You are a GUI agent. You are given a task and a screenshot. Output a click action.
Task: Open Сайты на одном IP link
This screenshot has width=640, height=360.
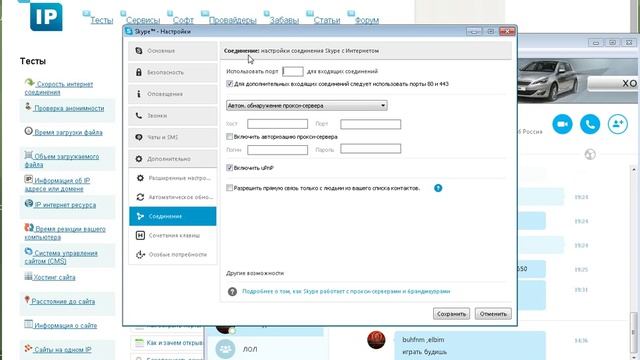[62, 349]
